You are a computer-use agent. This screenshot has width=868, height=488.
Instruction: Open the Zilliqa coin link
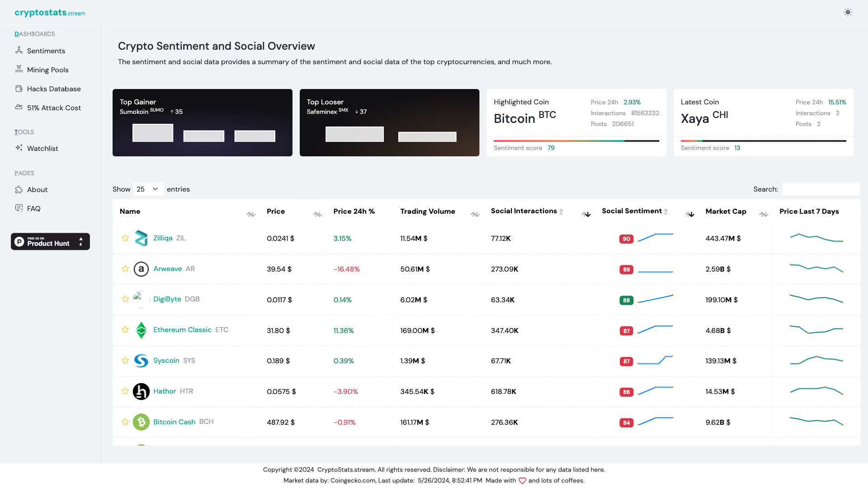click(163, 238)
